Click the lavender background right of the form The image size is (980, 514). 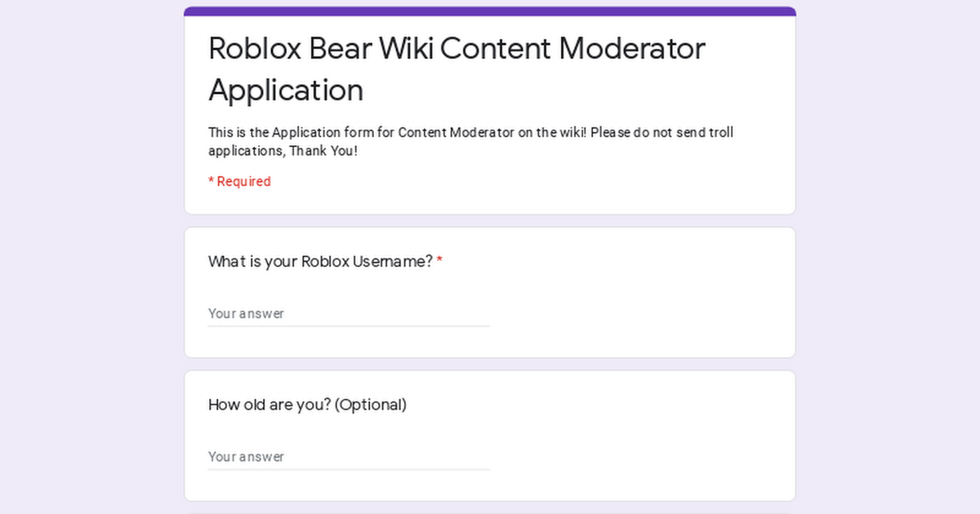tap(890, 261)
